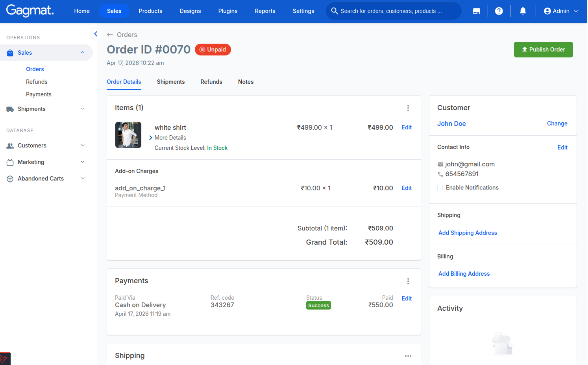This screenshot has width=588, height=365.
Task: Click the email envelope icon
Action: tap(440, 164)
